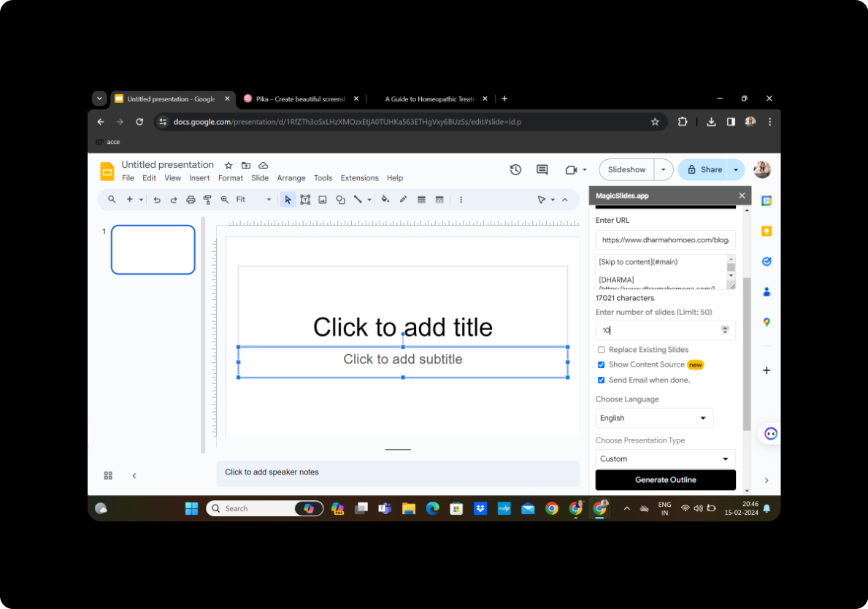Image resolution: width=868 pixels, height=609 pixels.
Task: Click the border dash icon
Action: (x=439, y=200)
